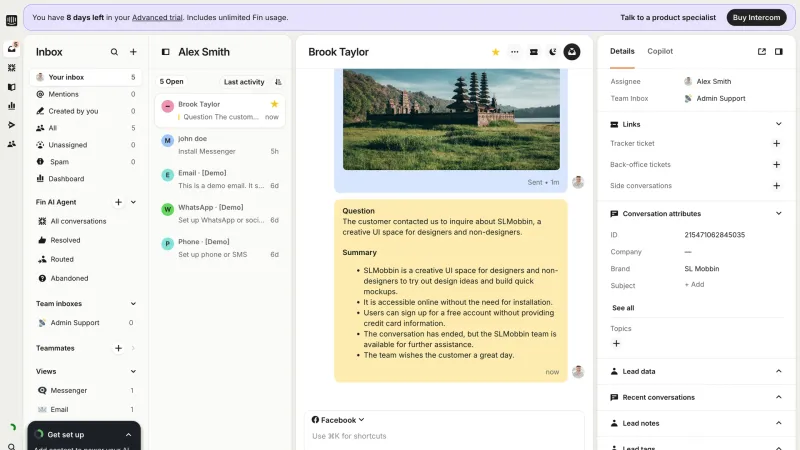
Task: Open the three-dot more options menu
Action: click(x=514, y=52)
